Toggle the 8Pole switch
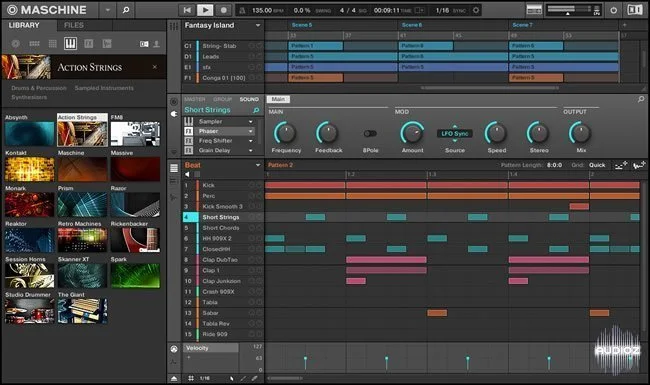 [370, 133]
